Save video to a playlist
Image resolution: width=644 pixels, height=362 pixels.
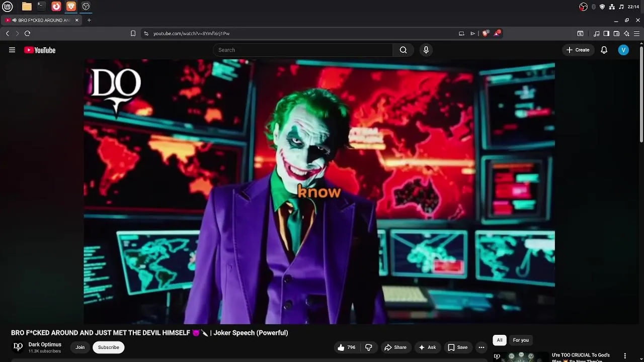click(x=458, y=347)
